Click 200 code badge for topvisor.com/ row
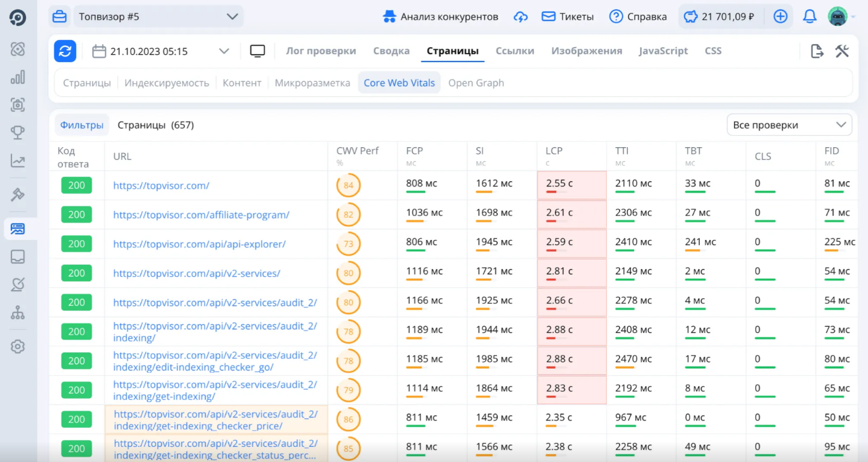The height and width of the screenshot is (462, 868). pos(77,185)
